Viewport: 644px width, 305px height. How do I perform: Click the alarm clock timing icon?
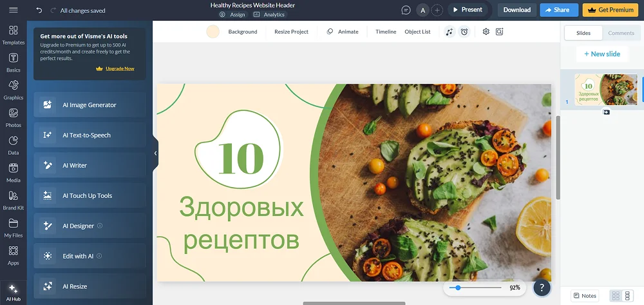464,32
